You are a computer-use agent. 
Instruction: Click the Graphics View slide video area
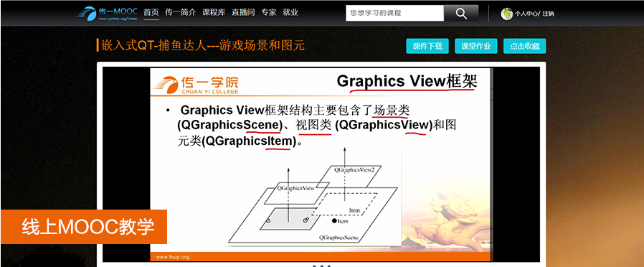click(x=321, y=164)
